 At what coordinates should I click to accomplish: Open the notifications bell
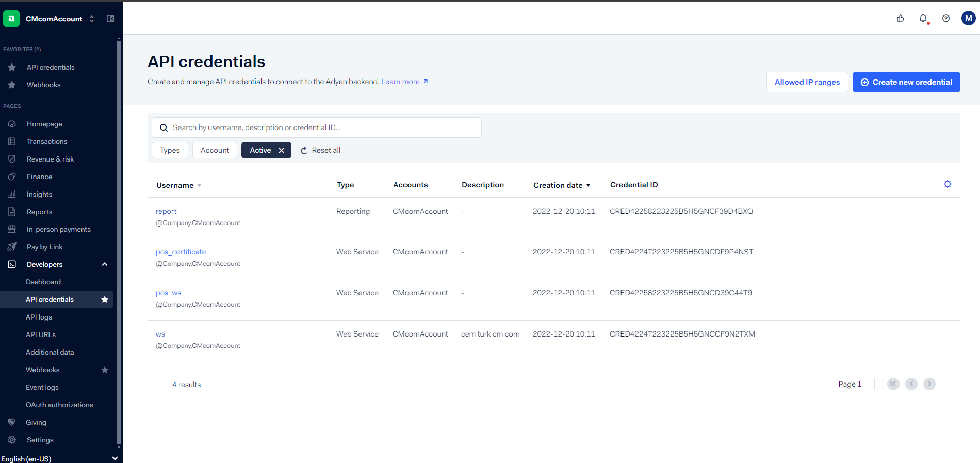coord(923,19)
